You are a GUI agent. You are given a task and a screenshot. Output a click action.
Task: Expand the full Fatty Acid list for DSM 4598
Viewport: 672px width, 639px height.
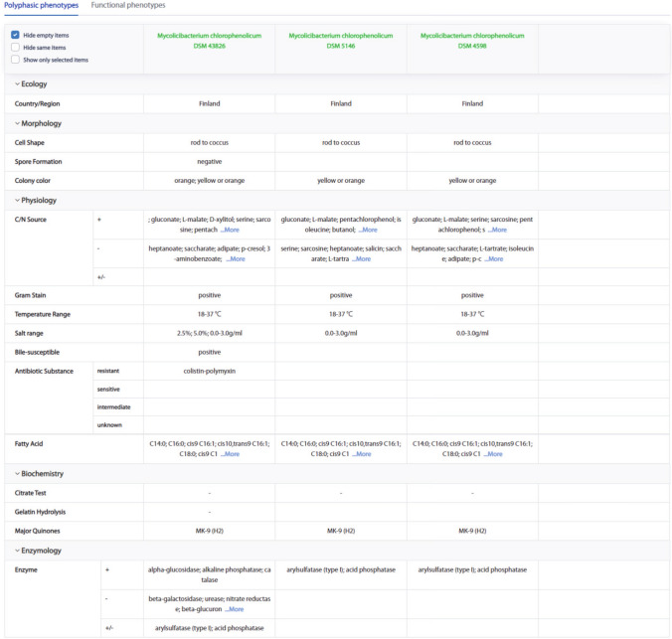(x=493, y=454)
